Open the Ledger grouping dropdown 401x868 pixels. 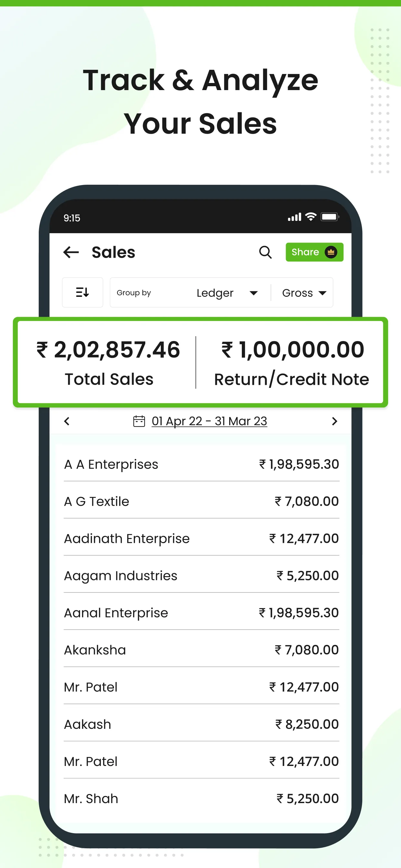click(215, 293)
